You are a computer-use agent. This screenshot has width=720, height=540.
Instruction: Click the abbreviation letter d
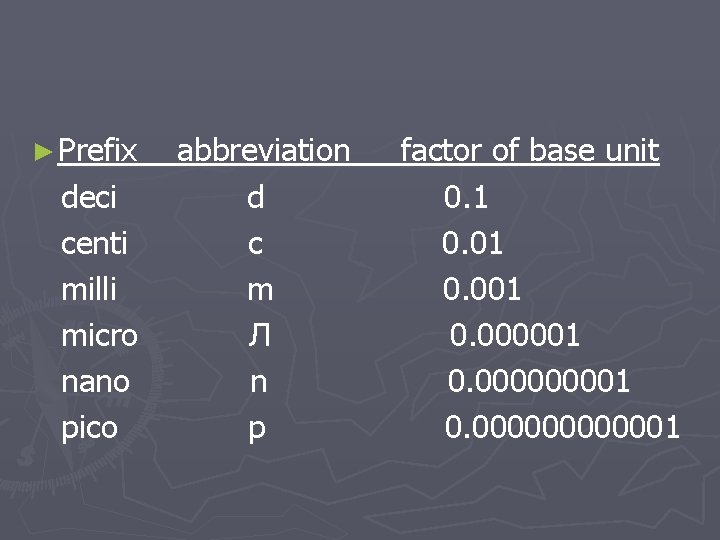coord(256,197)
